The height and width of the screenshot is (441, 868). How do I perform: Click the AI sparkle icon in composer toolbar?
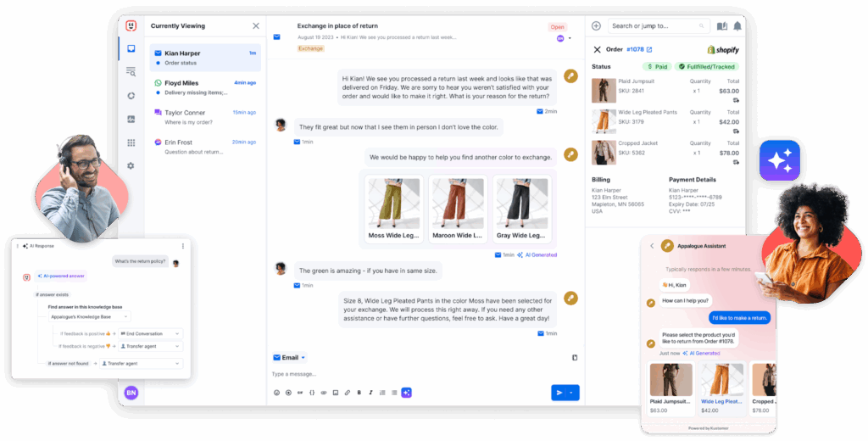pyautogui.click(x=407, y=392)
